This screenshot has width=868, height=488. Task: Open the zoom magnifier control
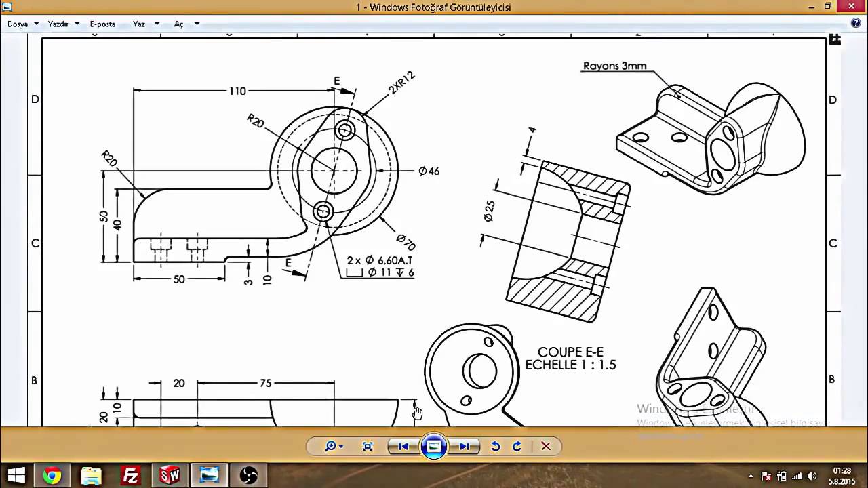point(330,446)
